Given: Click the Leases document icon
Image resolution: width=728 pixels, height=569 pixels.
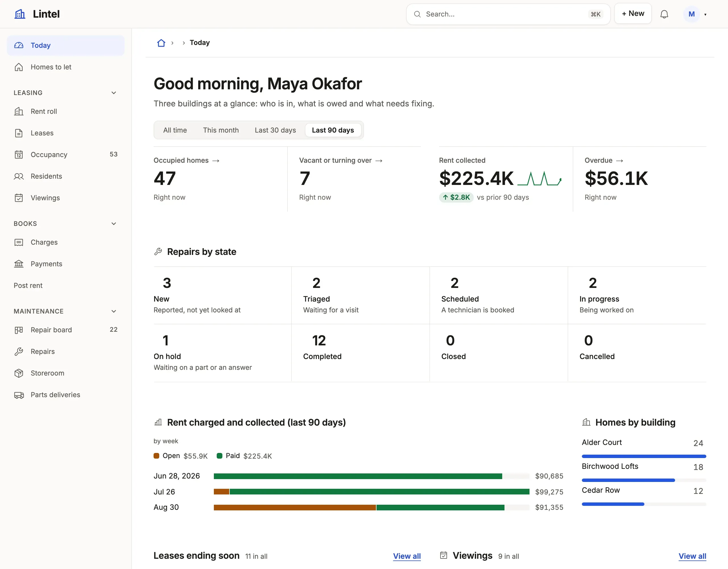Looking at the screenshot, I should [x=19, y=133].
